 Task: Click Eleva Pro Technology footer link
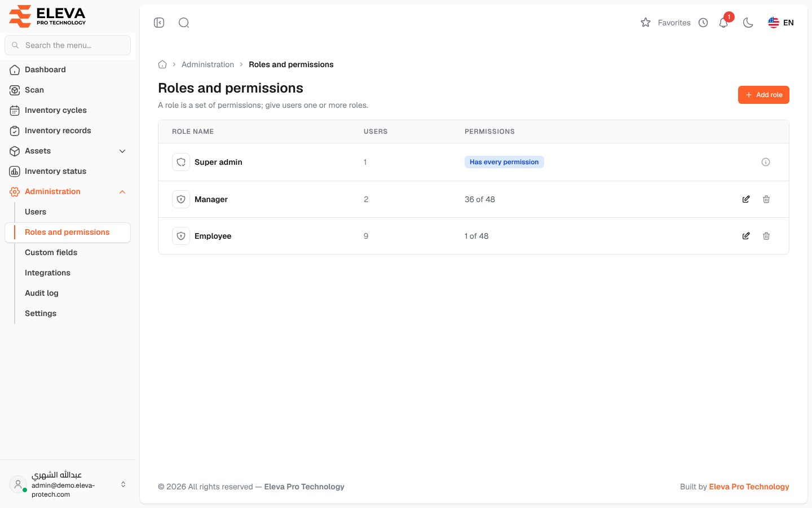pyautogui.click(x=749, y=487)
